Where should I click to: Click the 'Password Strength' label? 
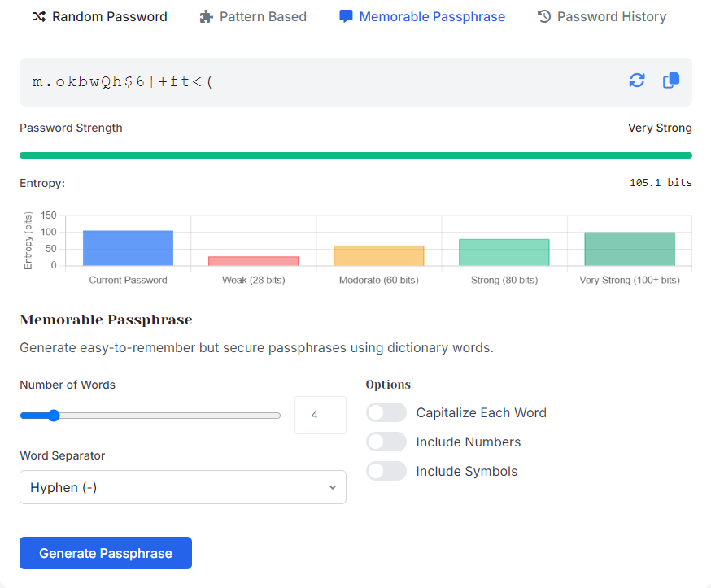tap(71, 128)
